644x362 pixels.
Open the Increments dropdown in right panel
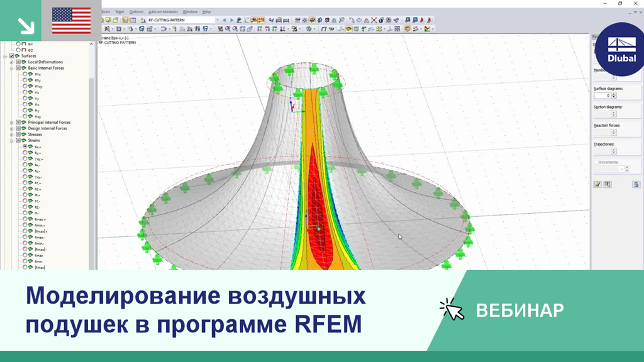pyautogui.click(x=622, y=169)
